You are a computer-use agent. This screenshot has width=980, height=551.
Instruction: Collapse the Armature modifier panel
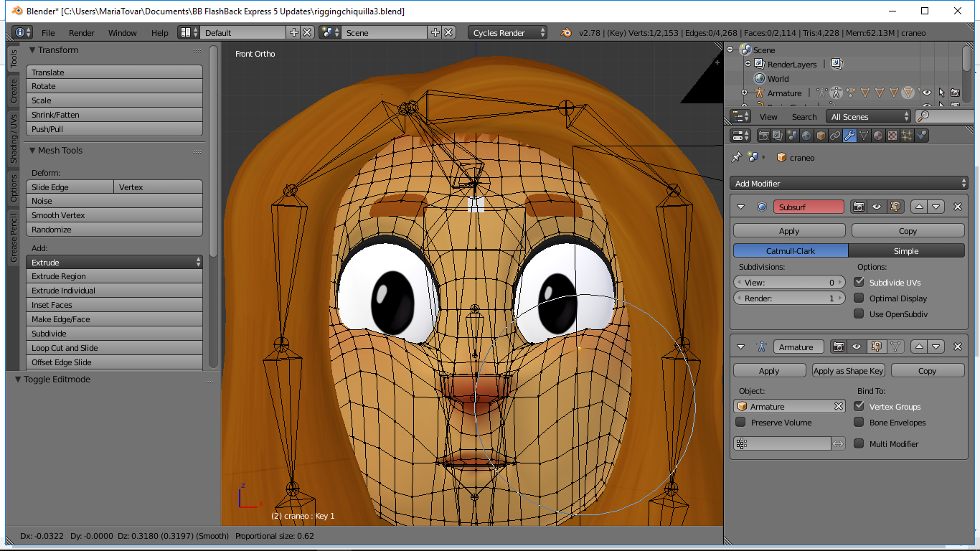(x=741, y=347)
